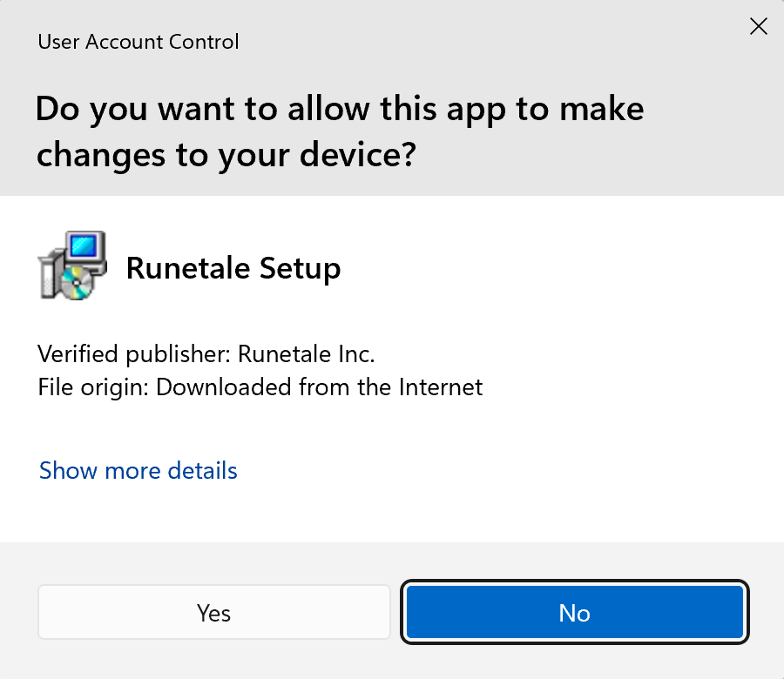Click the 'File origin:' label

[x=93, y=387]
